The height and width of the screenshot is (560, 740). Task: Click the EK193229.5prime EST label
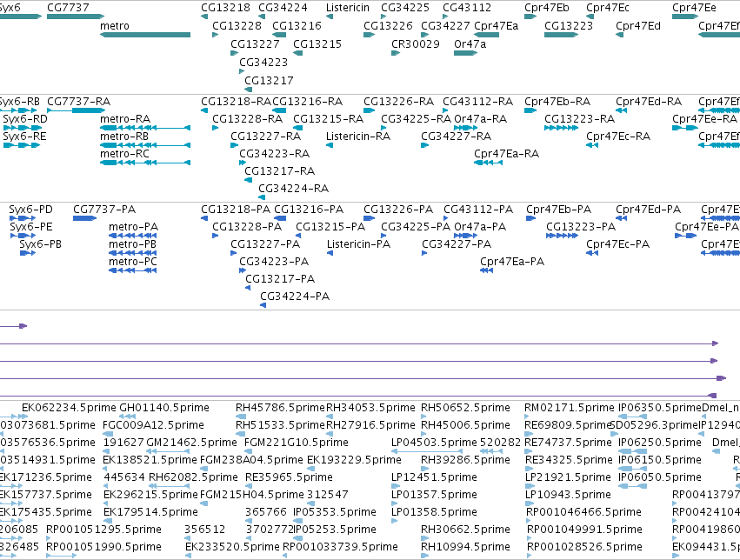[x=354, y=460]
